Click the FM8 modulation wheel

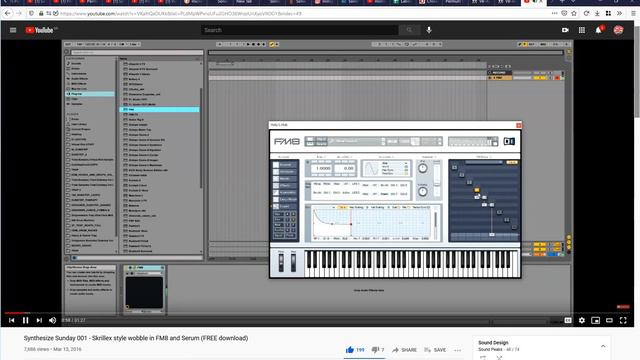[293, 262]
